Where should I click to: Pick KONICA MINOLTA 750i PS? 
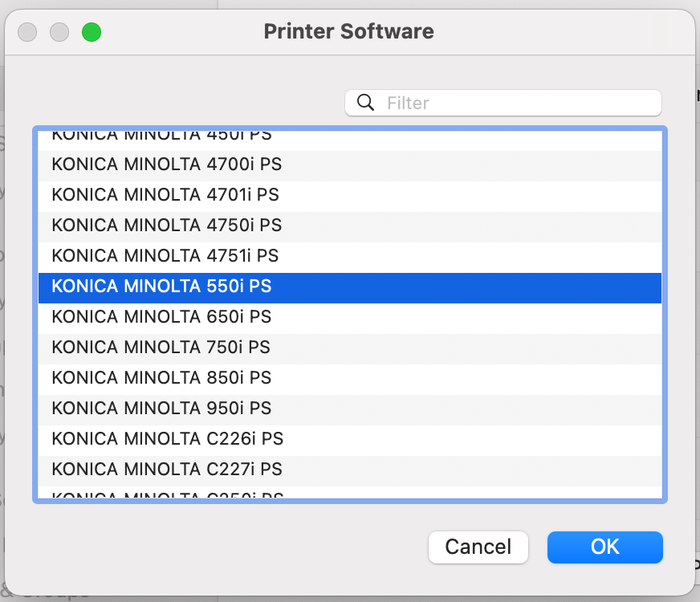click(x=349, y=348)
